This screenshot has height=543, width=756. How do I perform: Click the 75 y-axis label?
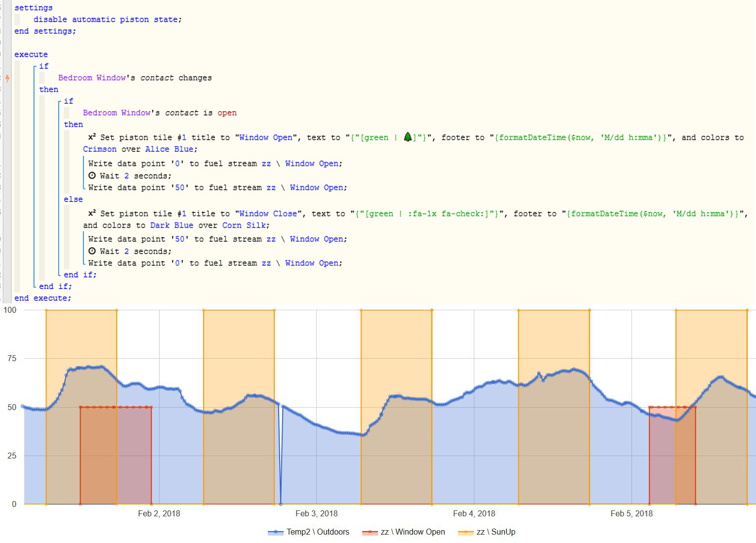pyautogui.click(x=12, y=359)
